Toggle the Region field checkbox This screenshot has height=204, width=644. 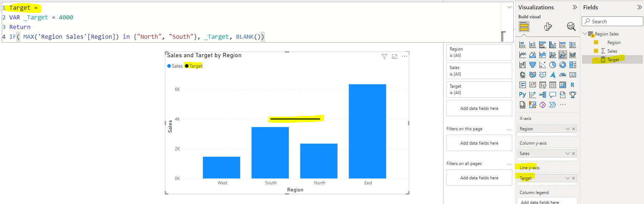(596, 42)
